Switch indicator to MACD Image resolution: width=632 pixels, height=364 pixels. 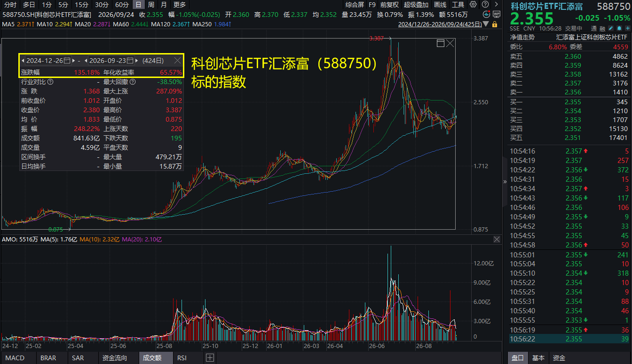coord(15,358)
